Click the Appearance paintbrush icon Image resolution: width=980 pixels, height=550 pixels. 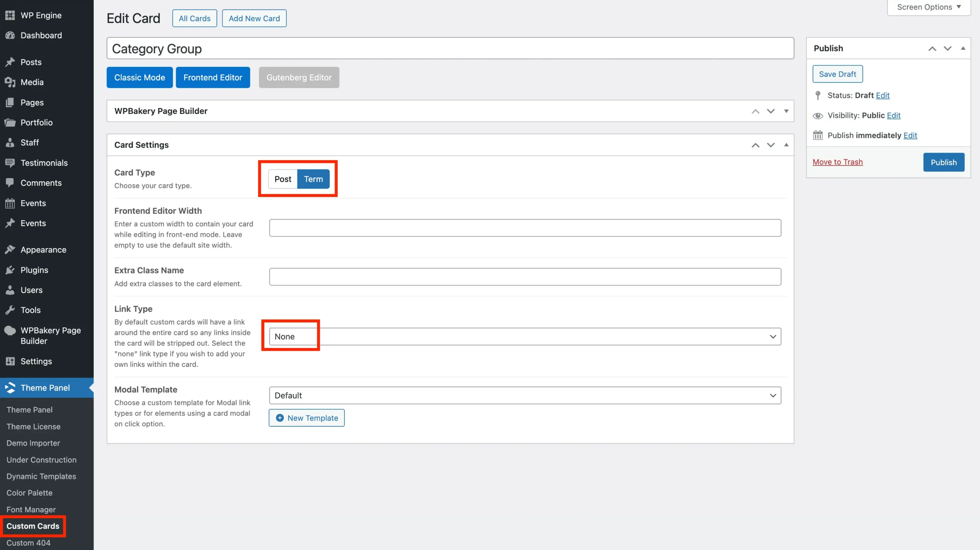[x=10, y=250]
